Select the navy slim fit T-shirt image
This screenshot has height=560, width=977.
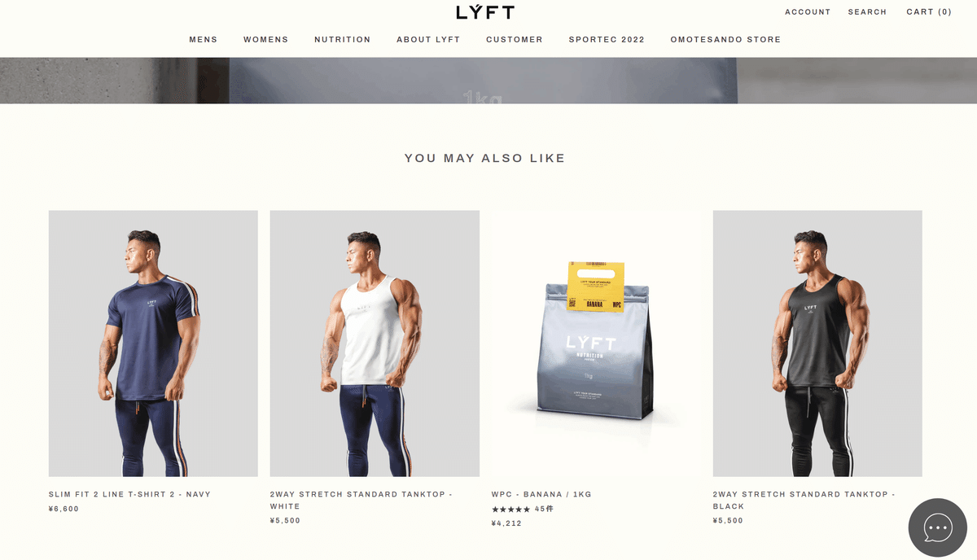[153, 343]
